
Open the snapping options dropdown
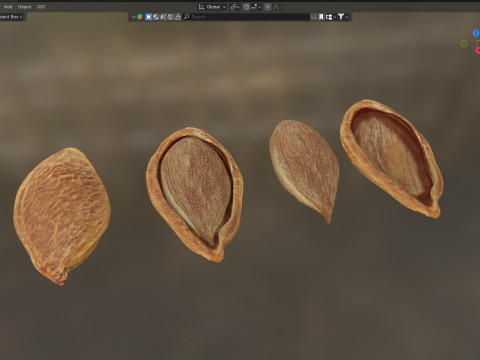pos(256,7)
